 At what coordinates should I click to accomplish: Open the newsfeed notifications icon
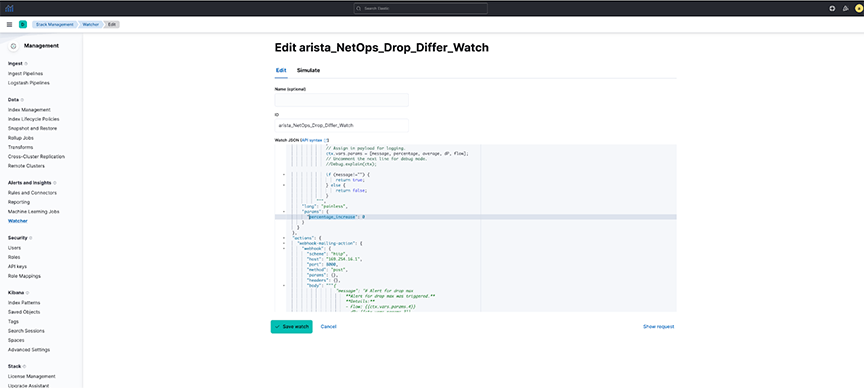846,8
